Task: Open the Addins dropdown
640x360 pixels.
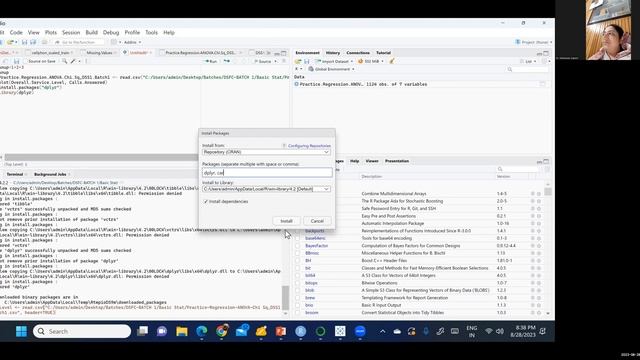Action: click(131, 42)
